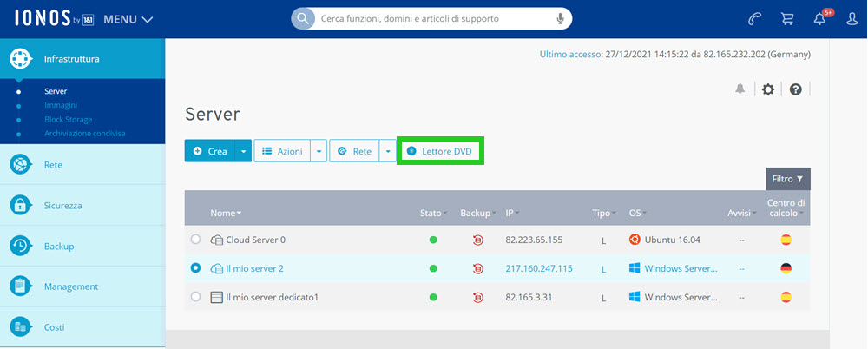Open the MENU dropdown

pos(128,19)
